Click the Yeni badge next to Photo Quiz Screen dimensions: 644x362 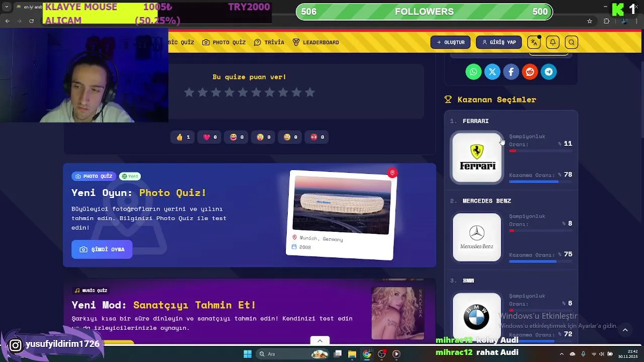point(130,176)
